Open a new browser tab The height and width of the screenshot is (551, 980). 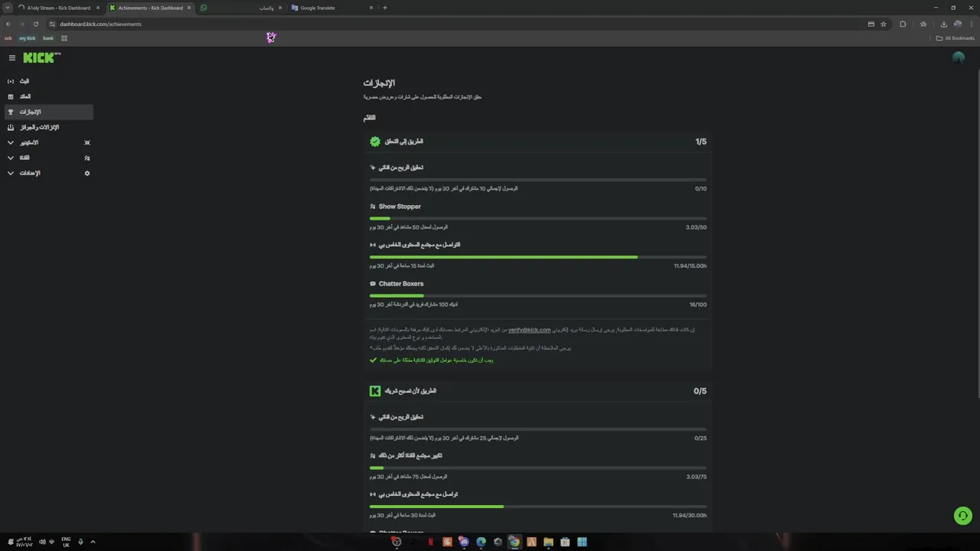tap(385, 8)
